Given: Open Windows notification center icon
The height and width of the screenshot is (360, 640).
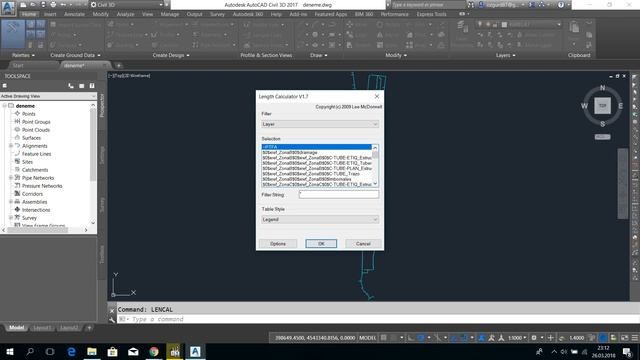Looking at the screenshot, I should (x=627, y=351).
